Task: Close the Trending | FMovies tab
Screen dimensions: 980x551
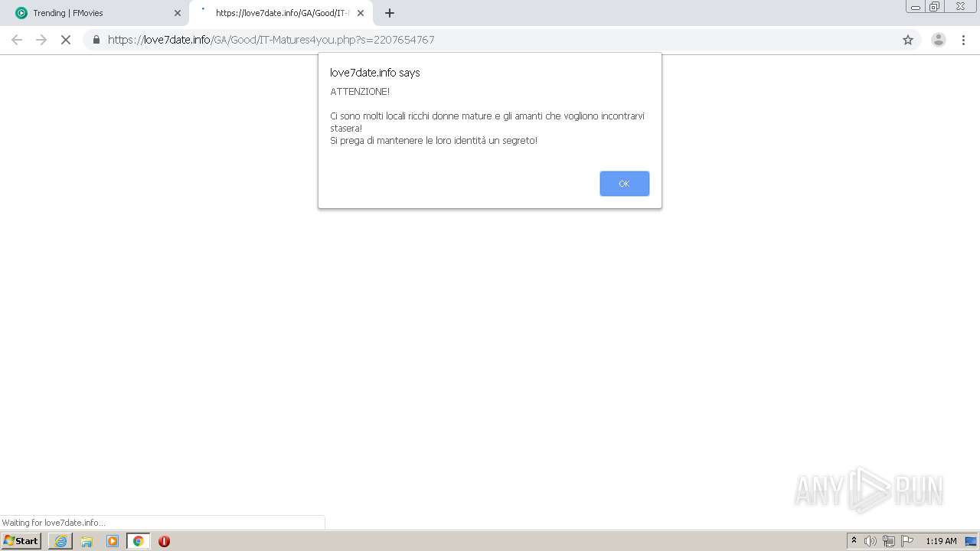Action: pyautogui.click(x=177, y=13)
